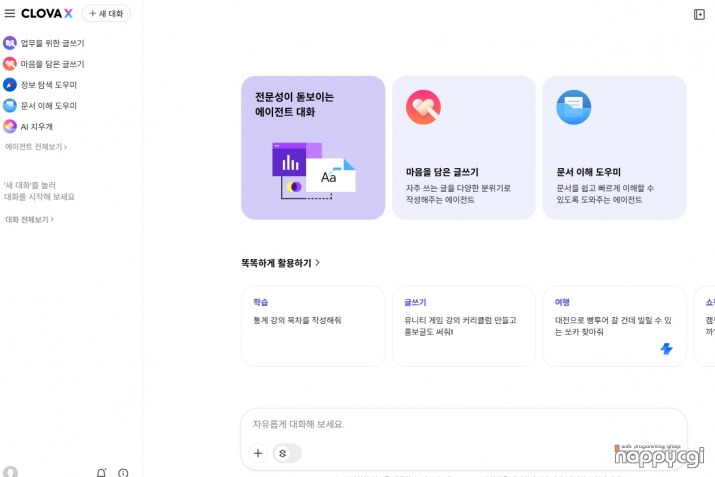This screenshot has width=715, height=477.
Task: Click the blue lightning icon on 여행 card
Action: pyautogui.click(x=666, y=349)
